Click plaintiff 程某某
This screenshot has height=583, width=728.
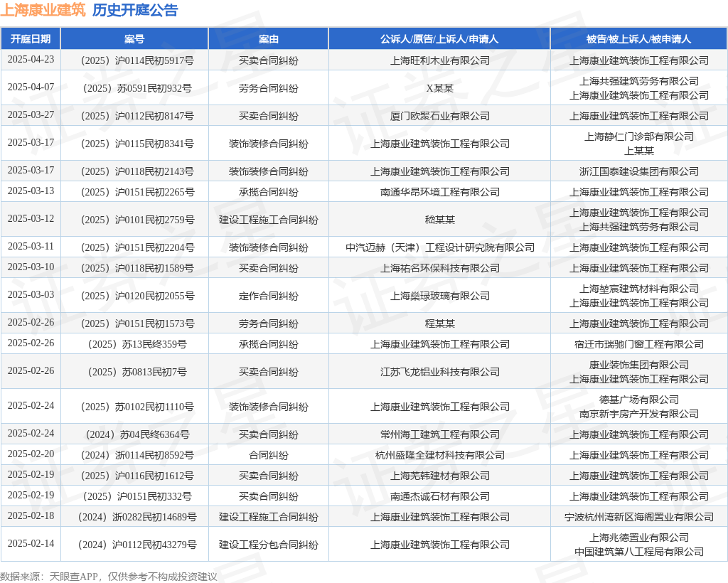(x=439, y=324)
